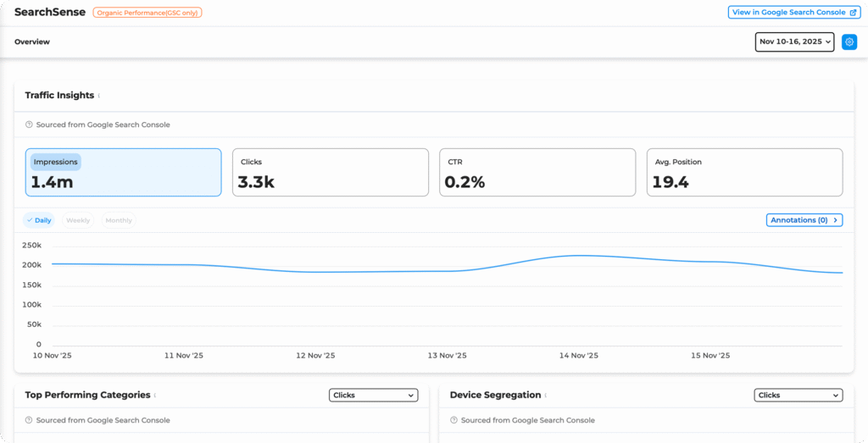
Task: Open the settings gear button
Action: tap(849, 42)
